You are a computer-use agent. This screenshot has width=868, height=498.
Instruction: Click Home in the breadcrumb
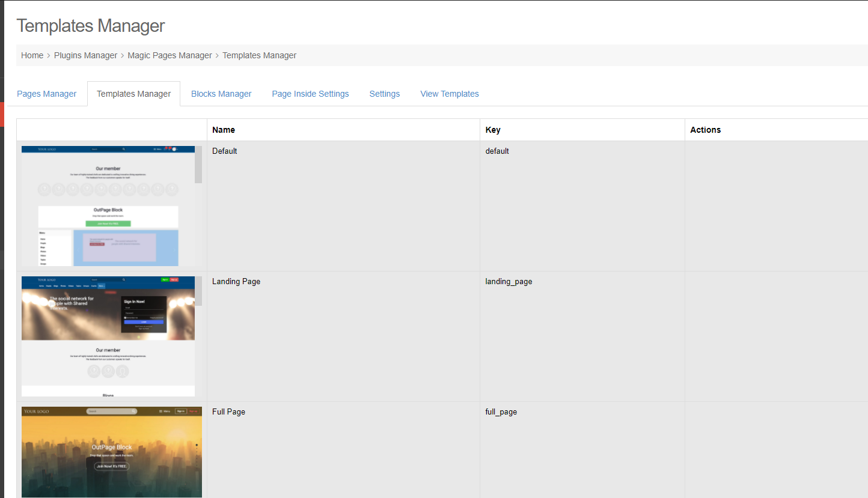(x=32, y=55)
